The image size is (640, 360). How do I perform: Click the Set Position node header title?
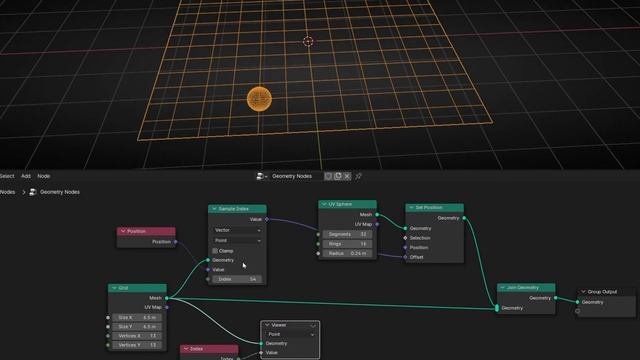[428, 207]
